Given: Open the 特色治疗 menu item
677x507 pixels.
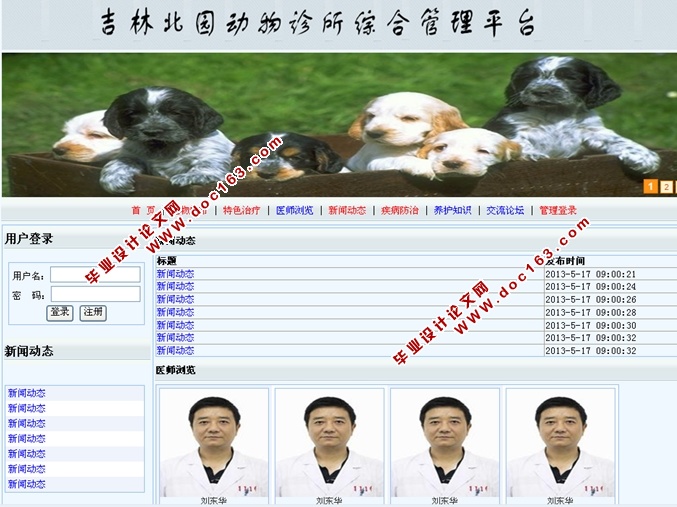Looking at the screenshot, I should [x=241, y=210].
